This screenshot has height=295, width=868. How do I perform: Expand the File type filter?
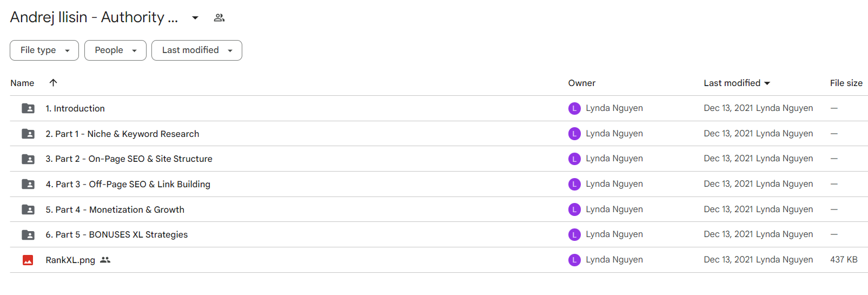pyautogui.click(x=44, y=50)
